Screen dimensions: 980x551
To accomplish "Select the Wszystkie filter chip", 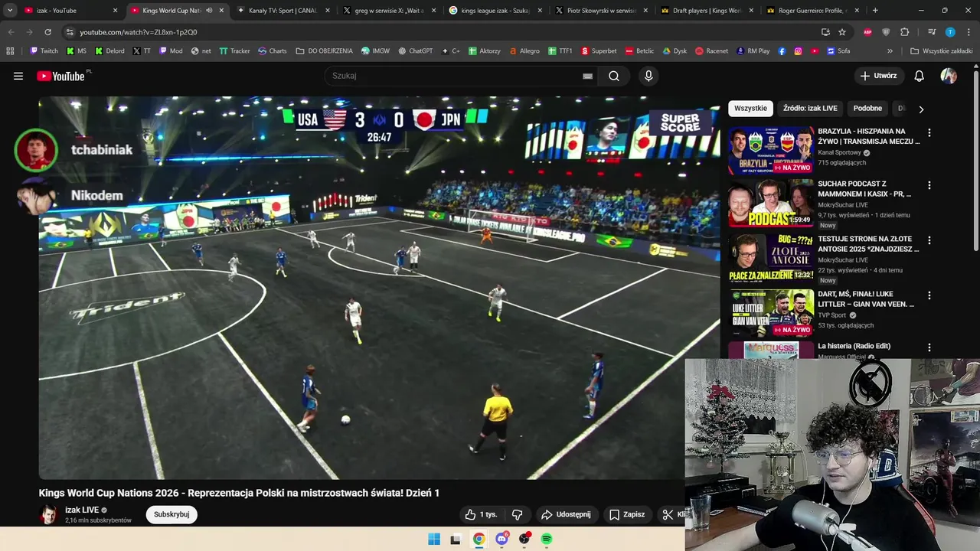I will click(750, 109).
